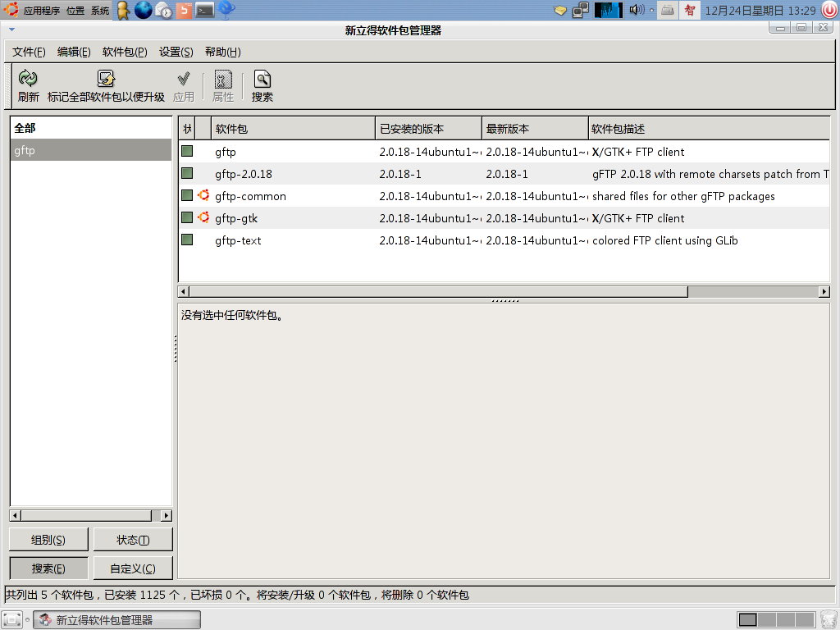Open the 设置(S) menu
The width and height of the screenshot is (840, 630).
(x=176, y=52)
